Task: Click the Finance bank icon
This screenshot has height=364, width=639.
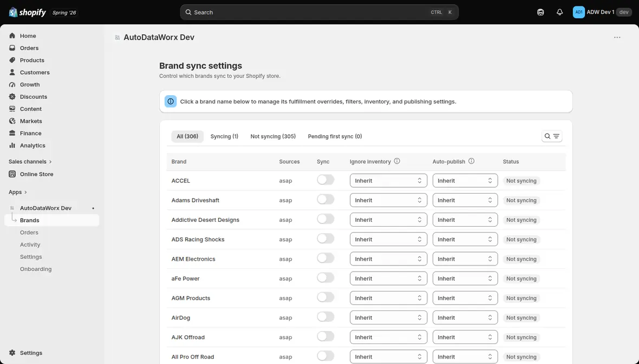Action: [x=12, y=133]
